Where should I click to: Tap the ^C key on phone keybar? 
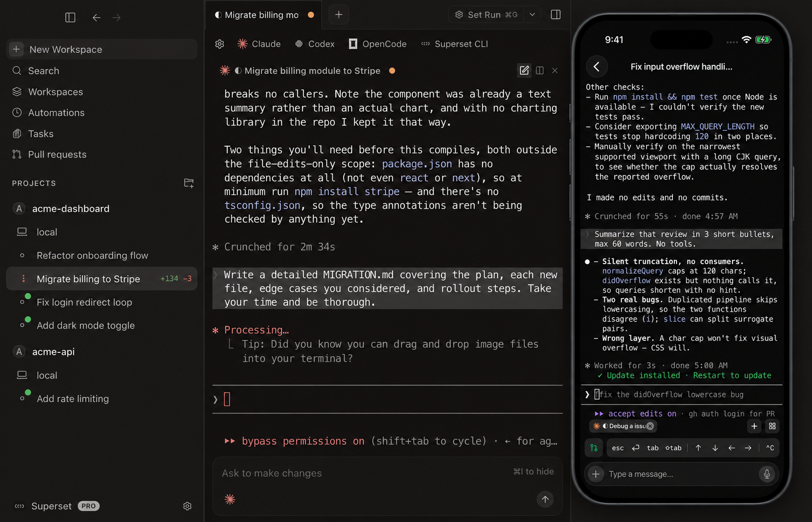click(770, 448)
